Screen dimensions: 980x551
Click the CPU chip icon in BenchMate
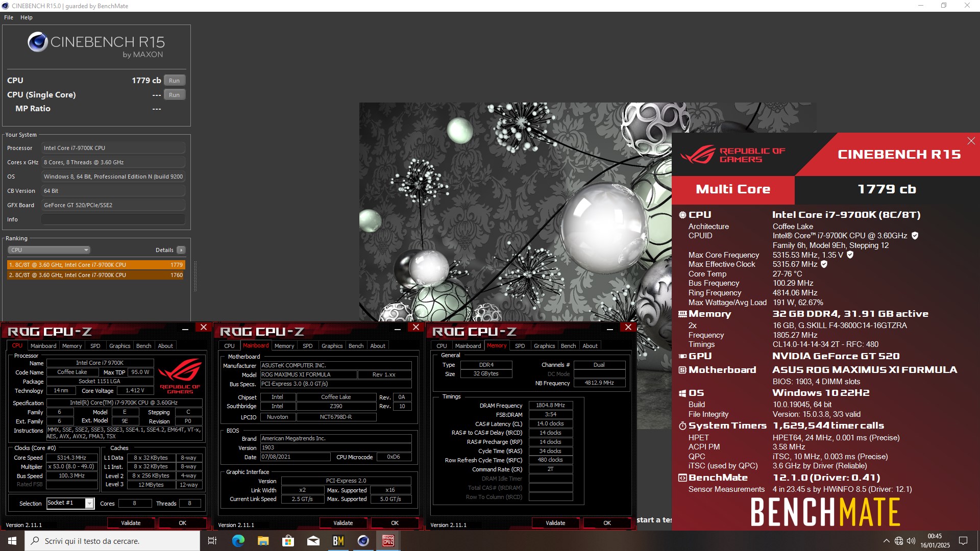[682, 215]
